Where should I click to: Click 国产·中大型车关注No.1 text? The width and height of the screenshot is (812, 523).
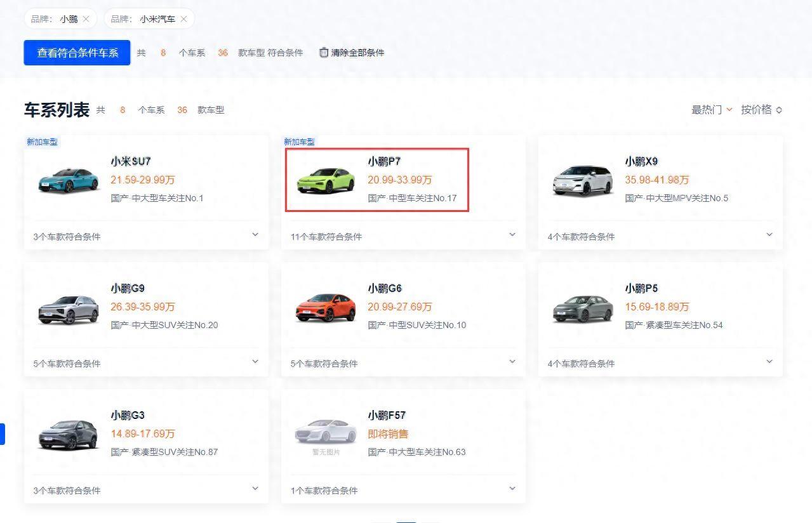pyautogui.click(x=157, y=198)
